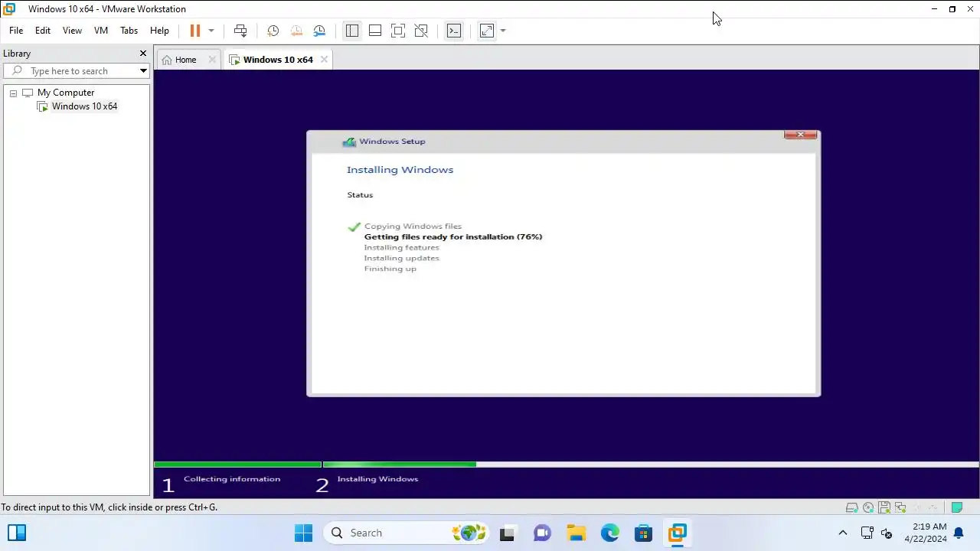Click the 'Installing features' step
This screenshot has width=980, height=551.
coord(401,247)
